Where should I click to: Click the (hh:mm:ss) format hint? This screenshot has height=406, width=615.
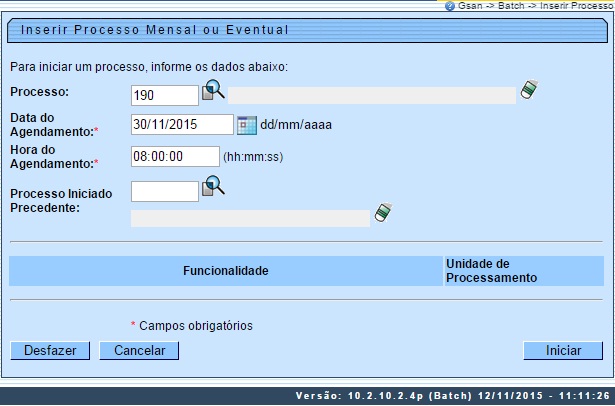pos(253,157)
